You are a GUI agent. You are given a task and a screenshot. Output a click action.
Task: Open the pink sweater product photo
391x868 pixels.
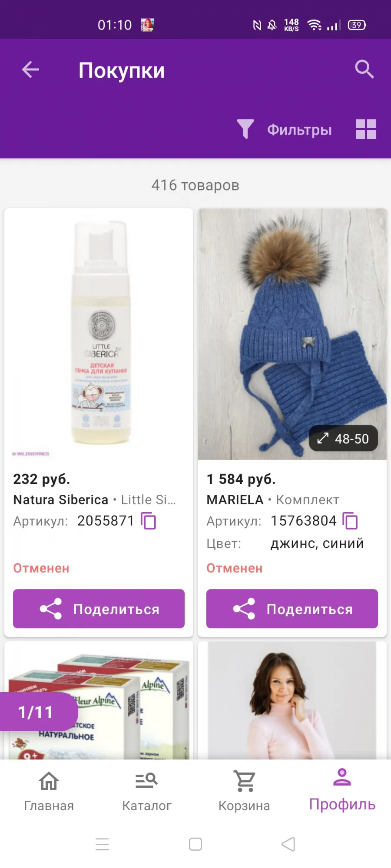point(292,701)
